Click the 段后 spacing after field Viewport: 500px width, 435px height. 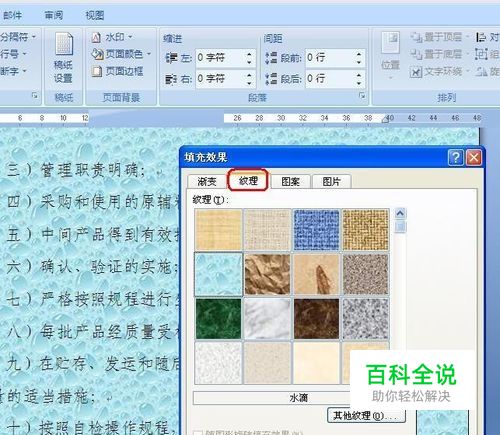(x=330, y=79)
